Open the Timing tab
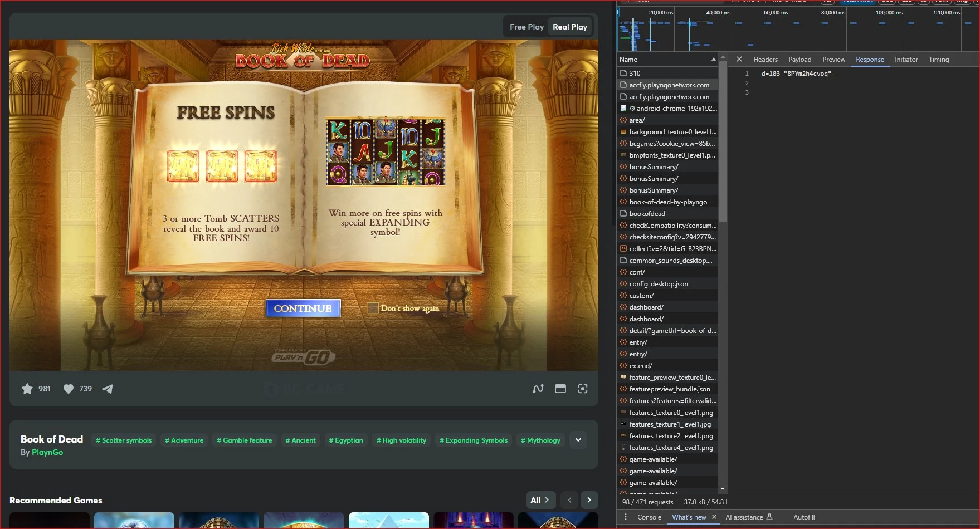The height and width of the screenshot is (529, 980). click(x=939, y=59)
